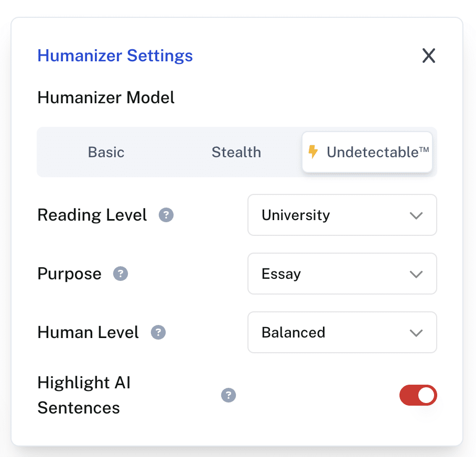Click the Humanizer Settings heading link
476x457 pixels.
tap(115, 56)
